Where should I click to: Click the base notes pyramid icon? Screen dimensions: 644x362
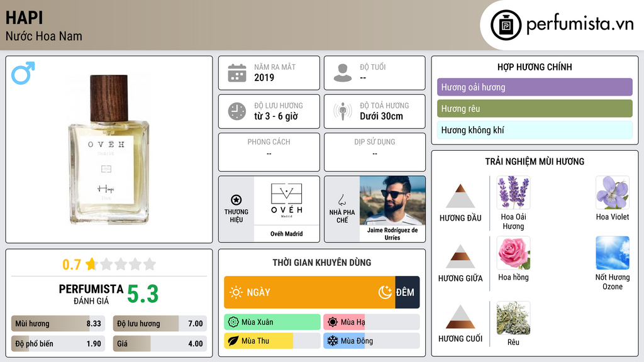tap(460, 317)
